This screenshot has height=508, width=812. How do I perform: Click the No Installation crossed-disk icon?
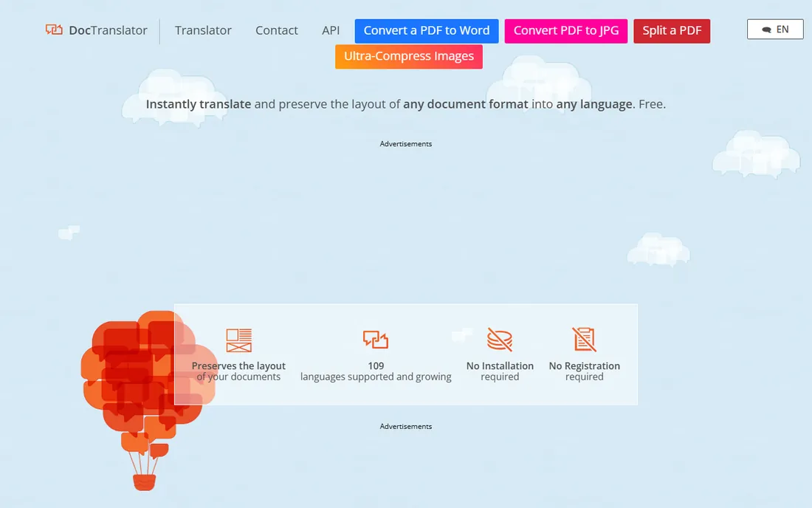500,339
